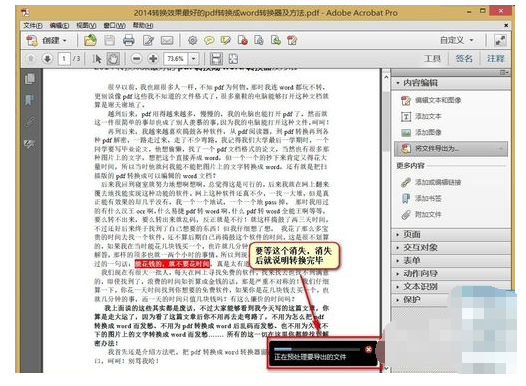Open the 注释 comment pane tab
This screenshot has width=526, height=386.
tap(495, 59)
